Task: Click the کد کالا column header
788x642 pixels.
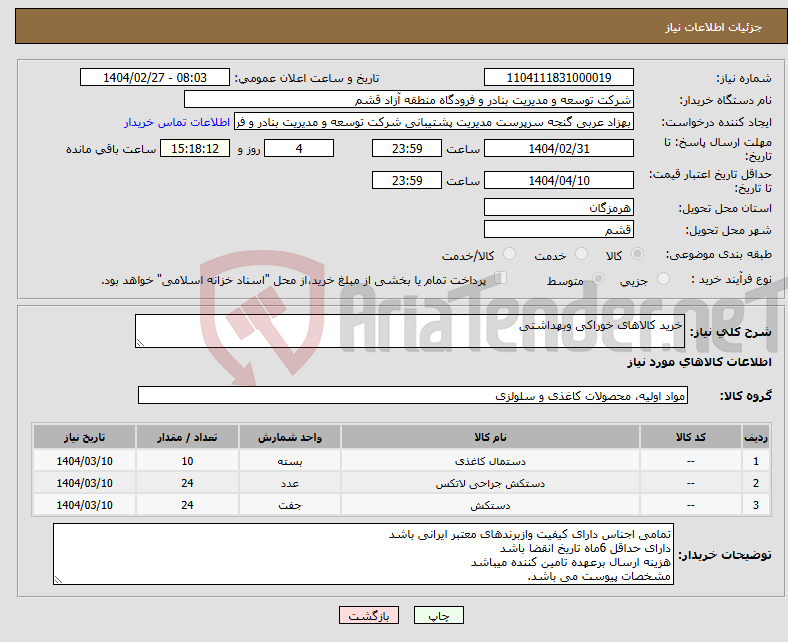Action: (691, 437)
